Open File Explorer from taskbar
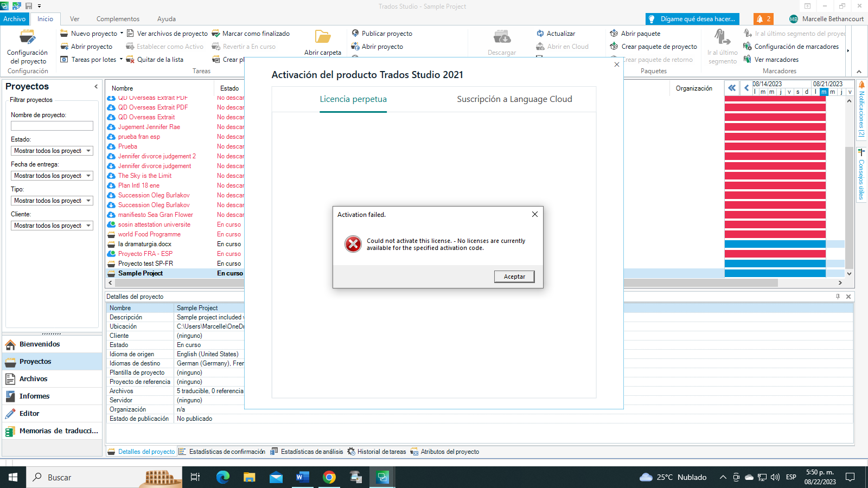Screen dimensions: 868x488 click(249, 477)
